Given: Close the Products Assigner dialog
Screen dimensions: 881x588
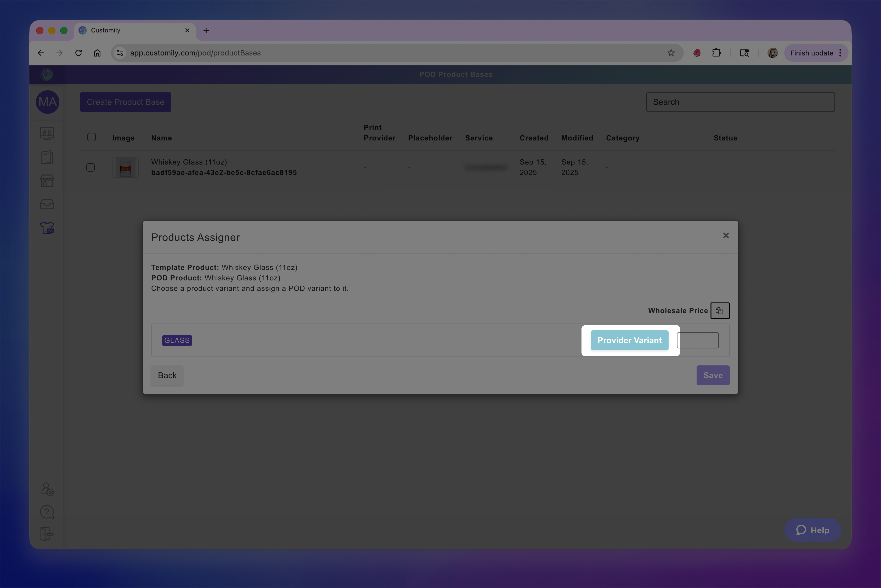Looking at the screenshot, I should (x=726, y=235).
